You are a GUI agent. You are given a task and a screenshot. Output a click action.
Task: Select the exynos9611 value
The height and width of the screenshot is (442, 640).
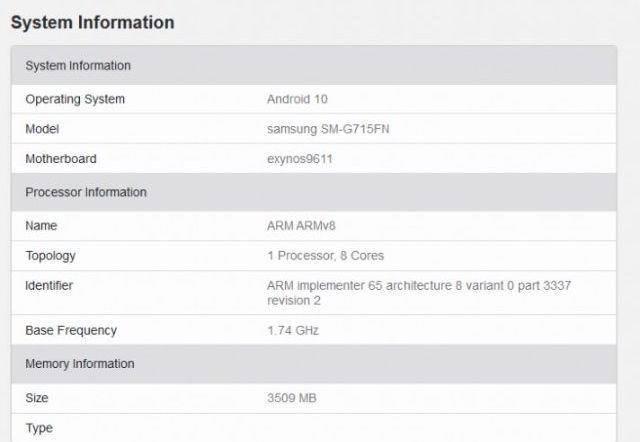[300, 159]
